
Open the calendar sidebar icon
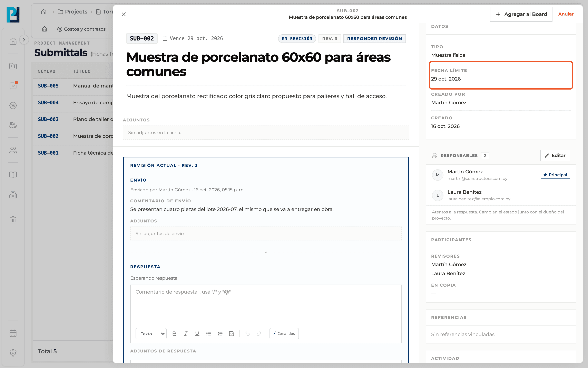pyautogui.click(x=13, y=333)
